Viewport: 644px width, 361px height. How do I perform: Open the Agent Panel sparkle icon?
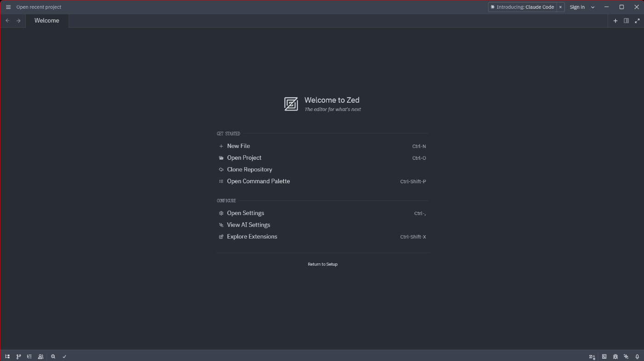[x=626, y=356]
